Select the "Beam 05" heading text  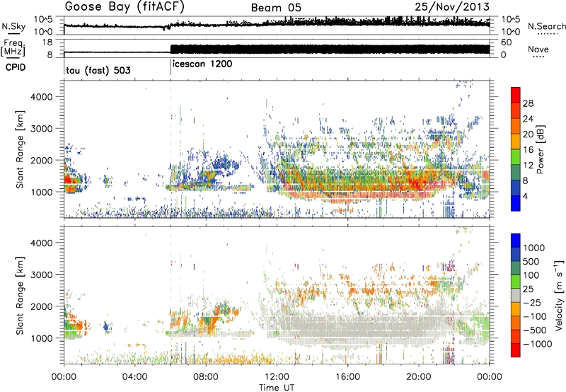point(276,8)
